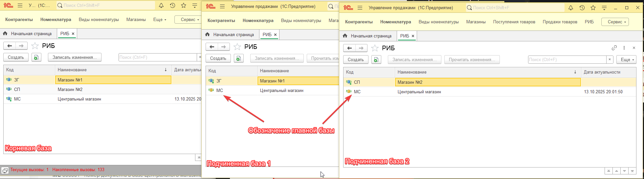
Task: Click the scroll-to-bottom arrow under the rightmost list
Action: [632, 171]
